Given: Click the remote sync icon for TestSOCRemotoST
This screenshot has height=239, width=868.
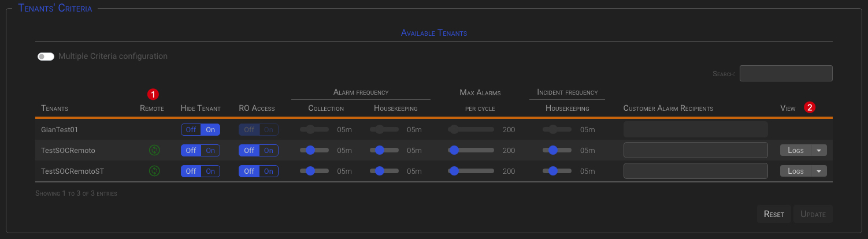Looking at the screenshot, I should coord(154,171).
